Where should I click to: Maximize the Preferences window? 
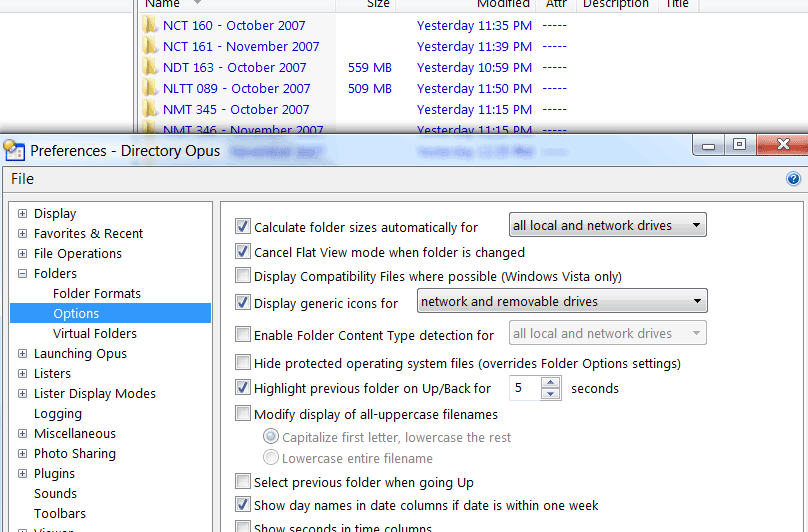pyautogui.click(x=739, y=144)
